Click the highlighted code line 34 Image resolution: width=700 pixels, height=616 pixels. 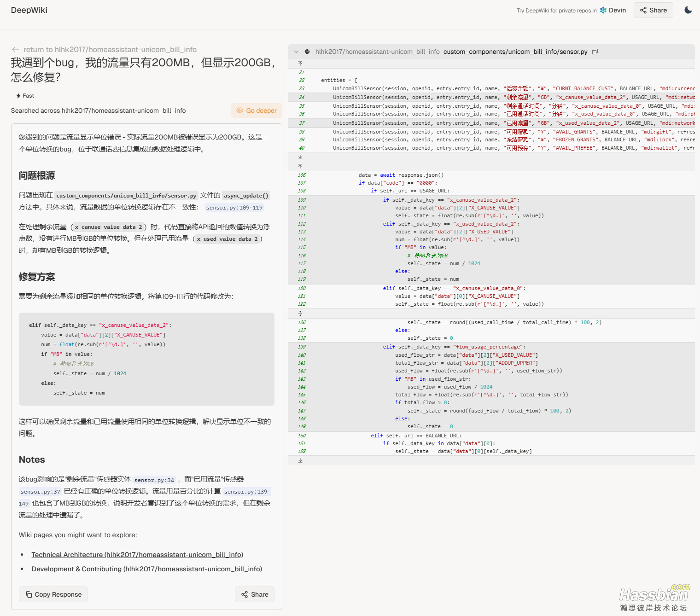tap(491, 97)
